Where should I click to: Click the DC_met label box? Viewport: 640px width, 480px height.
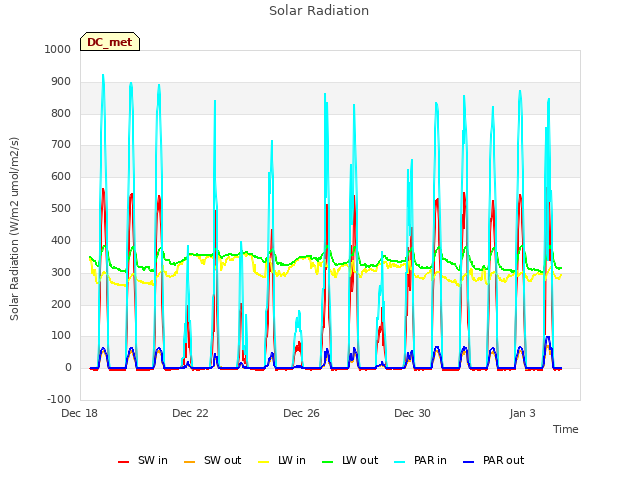pos(110,42)
